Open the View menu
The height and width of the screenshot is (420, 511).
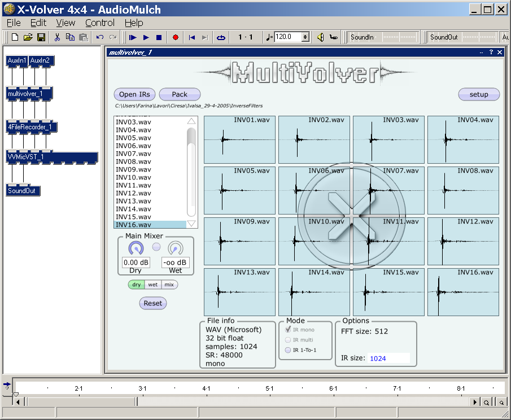pyautogui.click(x=65, y=23)
